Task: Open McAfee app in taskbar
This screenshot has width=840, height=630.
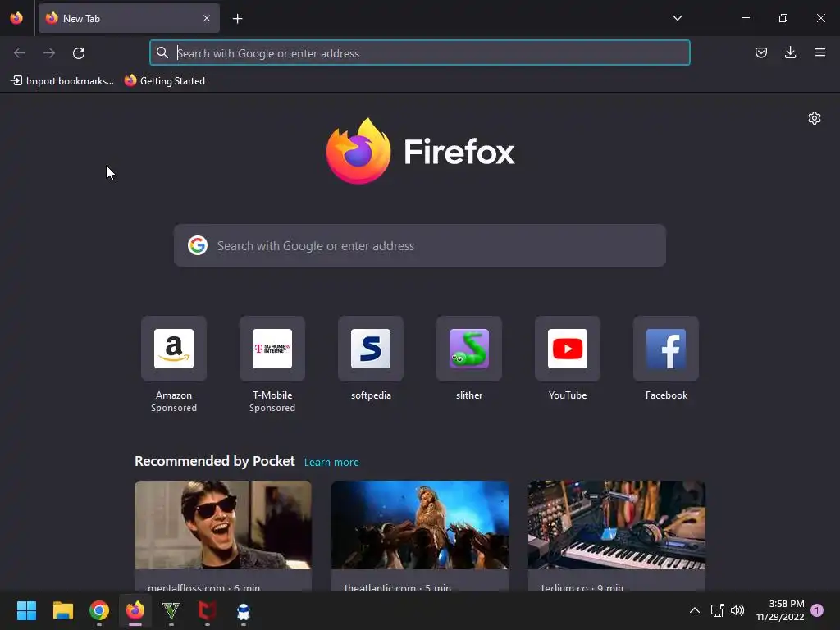Action: point(208,610)
